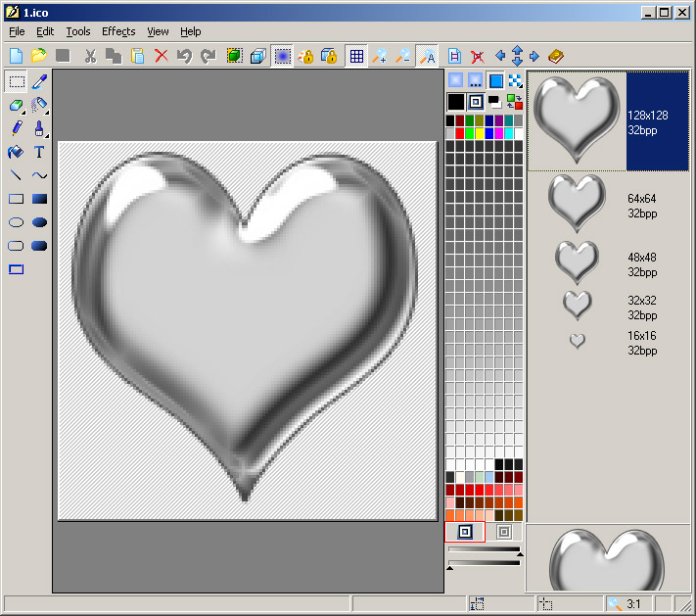Redo the last undone action
The image size is (696, 616).
coord(209,56)
